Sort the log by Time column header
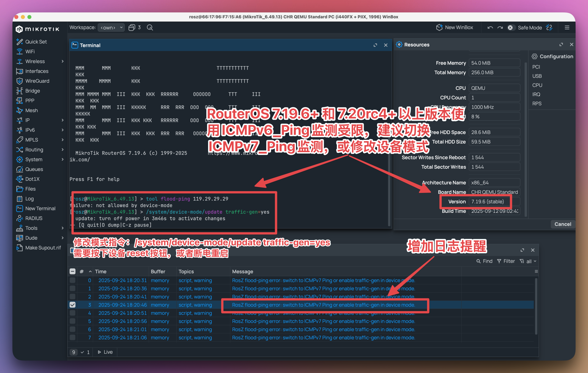 click(101, 271)
